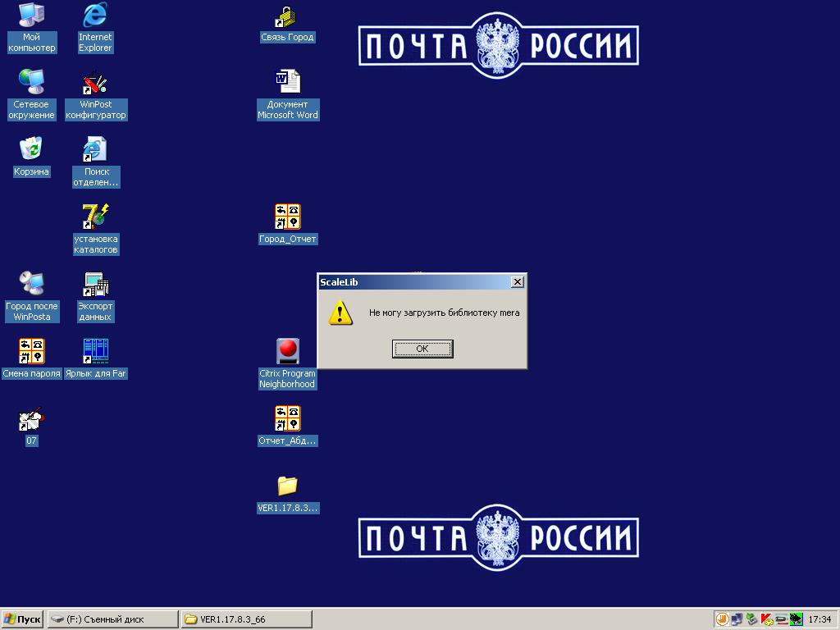
Task: Switch to (F:) Съемный диск taskbar window
Action: tap(112, 619)
